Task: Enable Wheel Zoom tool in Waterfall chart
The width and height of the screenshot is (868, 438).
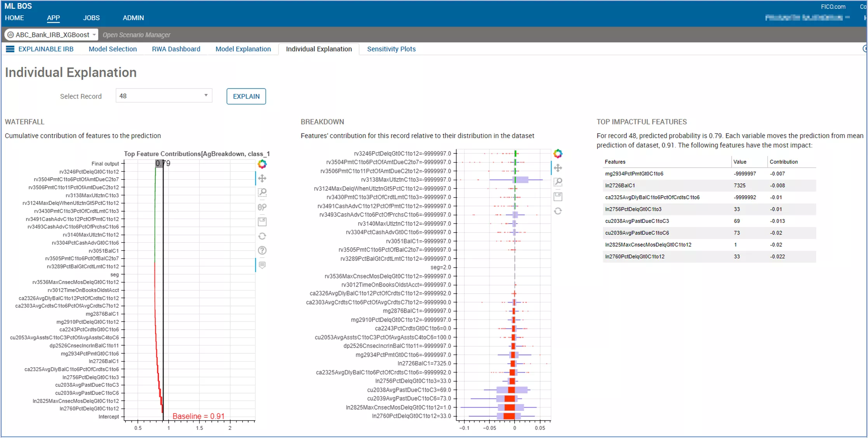Action: point(262,207)
